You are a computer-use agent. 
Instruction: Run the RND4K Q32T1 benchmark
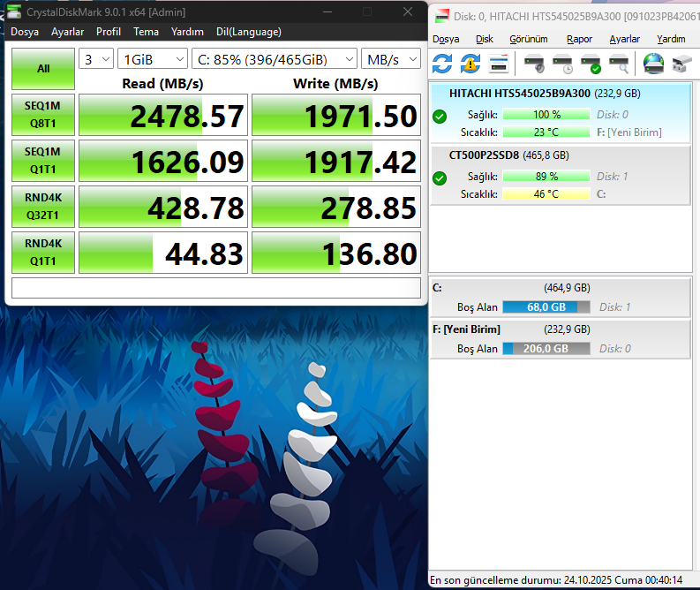[43, 207]
